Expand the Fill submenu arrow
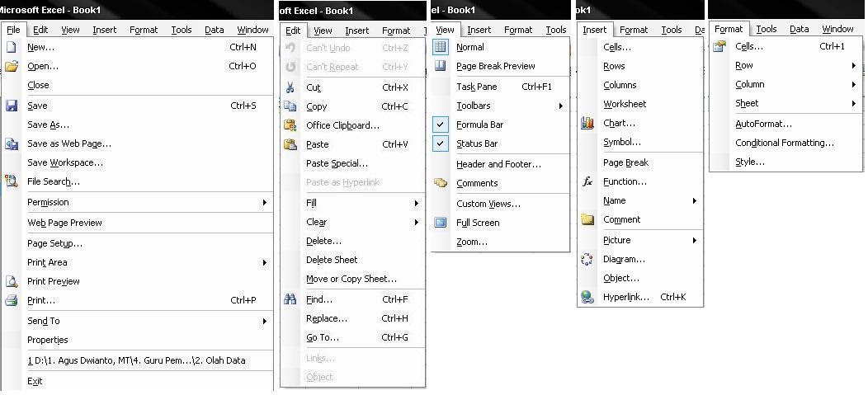The image size is (868, 395). (x=417, y=204)
